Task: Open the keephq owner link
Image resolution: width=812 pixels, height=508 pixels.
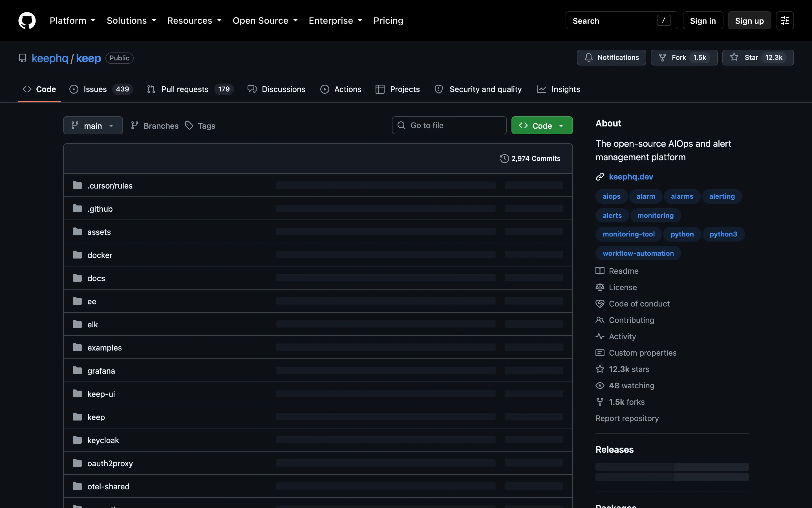Action: pos(50,58)
